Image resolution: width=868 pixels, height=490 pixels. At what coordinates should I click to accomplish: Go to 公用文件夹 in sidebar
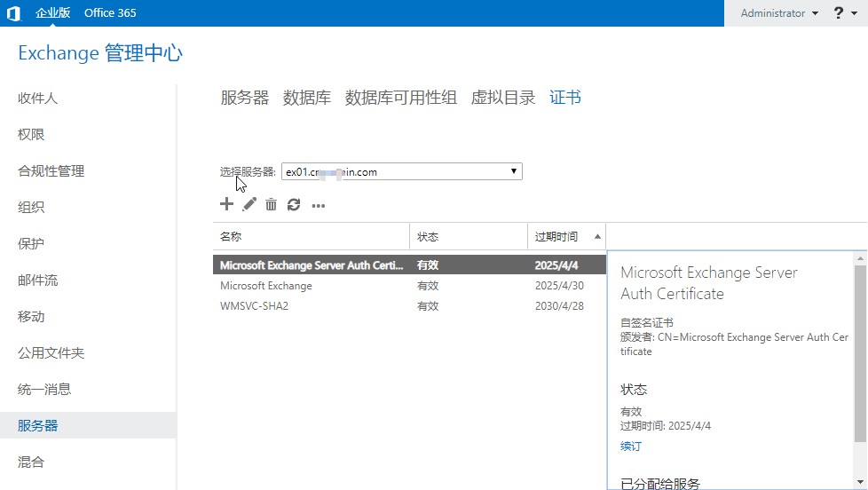coord(51,352)
